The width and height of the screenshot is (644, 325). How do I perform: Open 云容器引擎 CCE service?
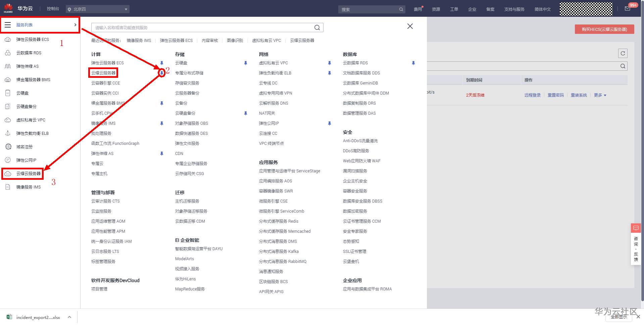coord(106,83)
